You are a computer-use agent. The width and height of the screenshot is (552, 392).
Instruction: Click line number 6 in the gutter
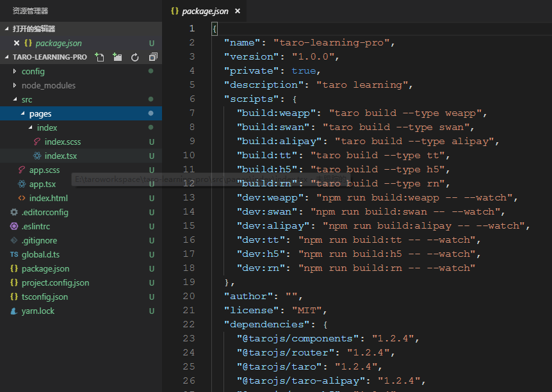192,99
